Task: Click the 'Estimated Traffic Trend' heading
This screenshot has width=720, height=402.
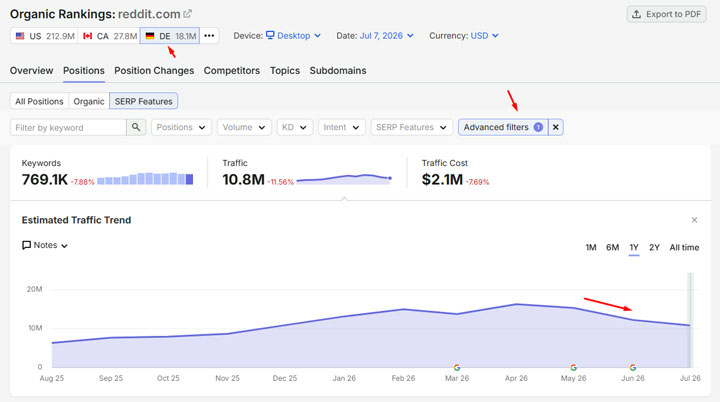Action: (76, 220)
